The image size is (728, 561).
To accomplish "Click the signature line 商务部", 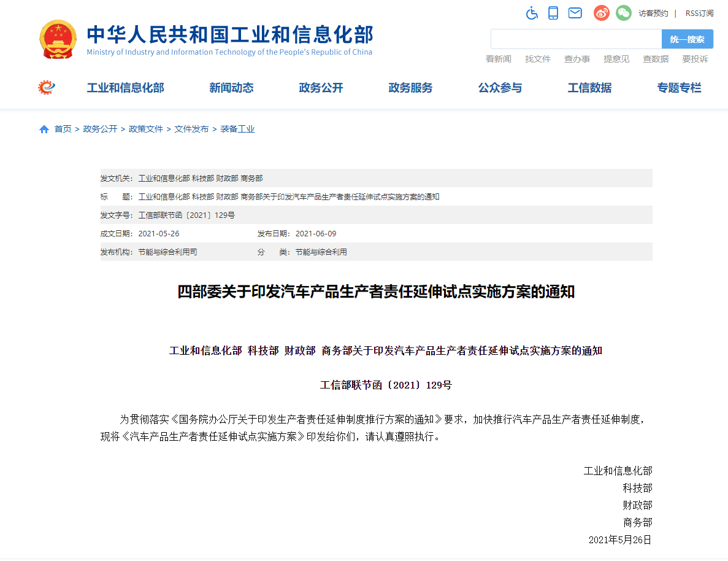I will point(637,522).
